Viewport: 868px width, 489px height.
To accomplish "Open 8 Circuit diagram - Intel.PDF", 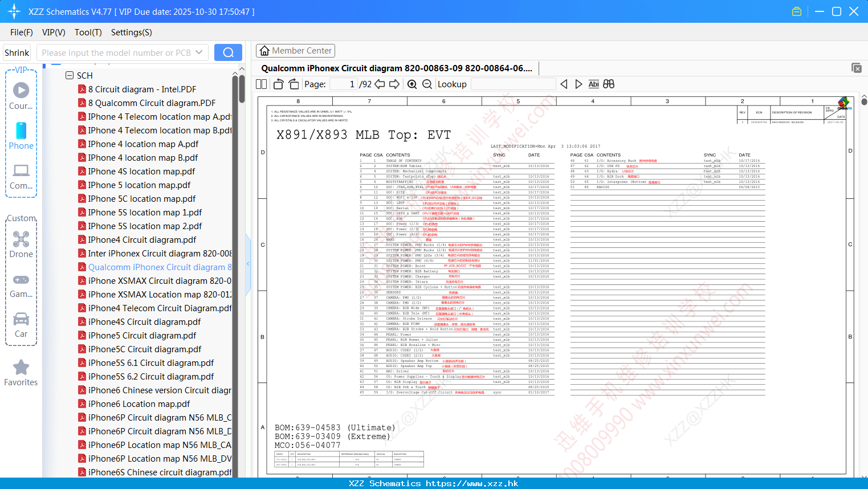I will [142, 89].
